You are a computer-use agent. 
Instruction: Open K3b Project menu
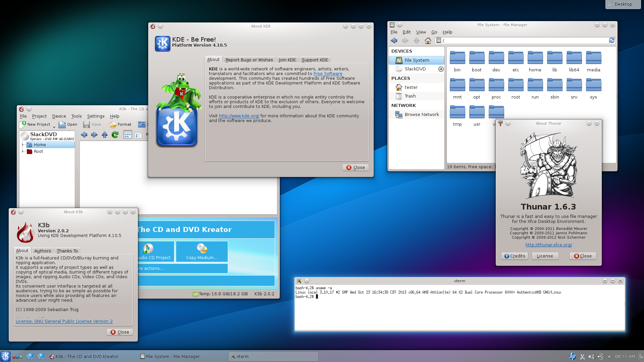39,116
